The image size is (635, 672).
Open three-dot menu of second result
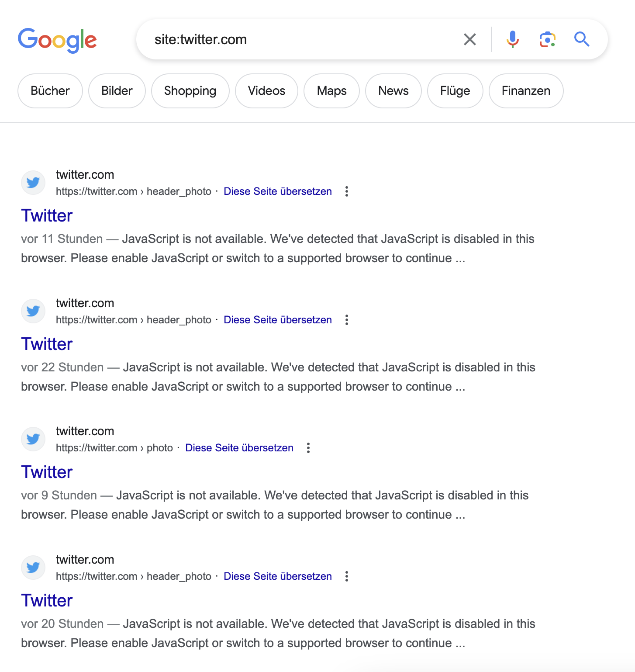[x=347, y=320]
